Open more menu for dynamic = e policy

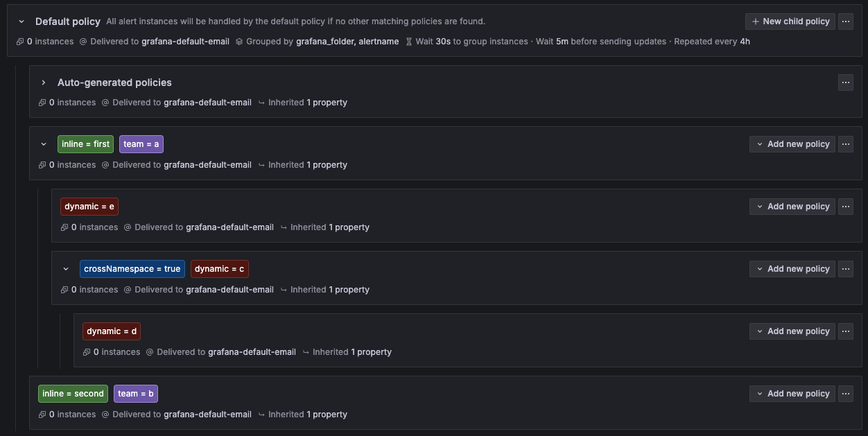coord(845,207)
